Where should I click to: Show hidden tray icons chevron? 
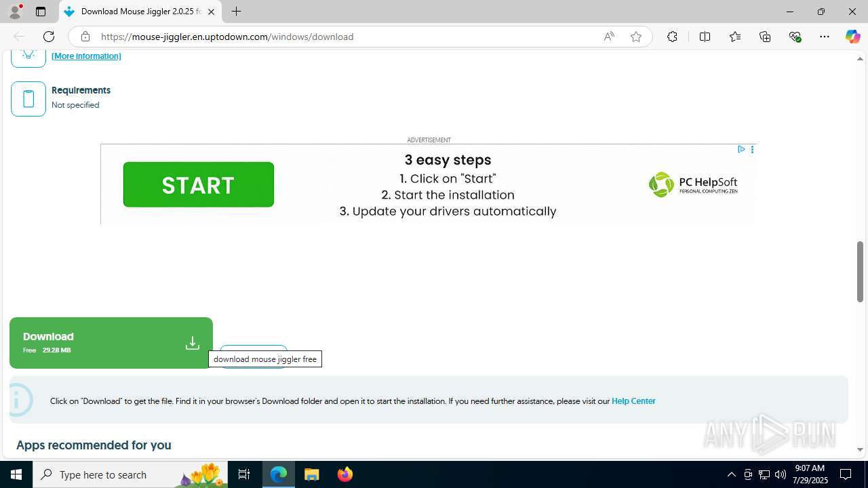tap(731, 474)
